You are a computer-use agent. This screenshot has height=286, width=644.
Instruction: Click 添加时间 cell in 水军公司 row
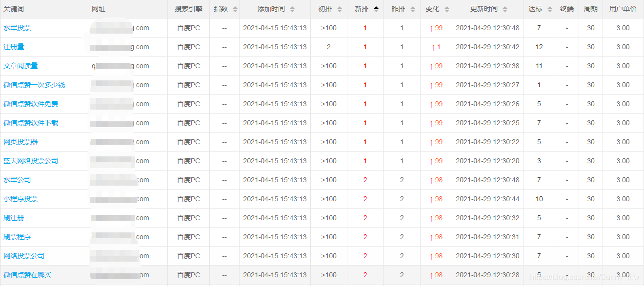(x=275, y=180)
